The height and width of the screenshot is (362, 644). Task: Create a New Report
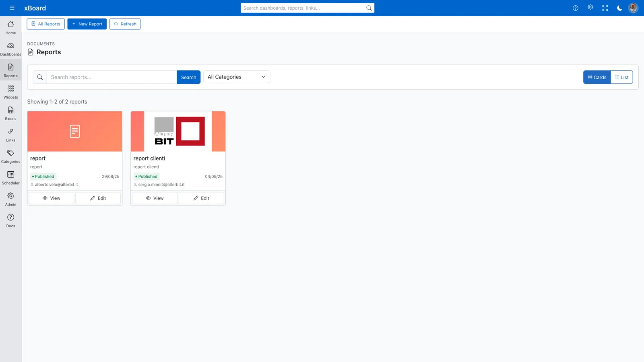click(x=87, y=24)
